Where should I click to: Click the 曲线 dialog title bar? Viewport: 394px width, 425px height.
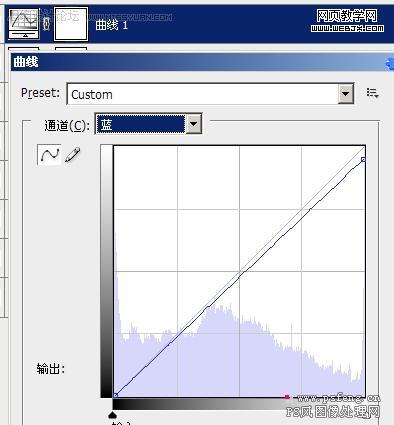click(x=202, y=62)
